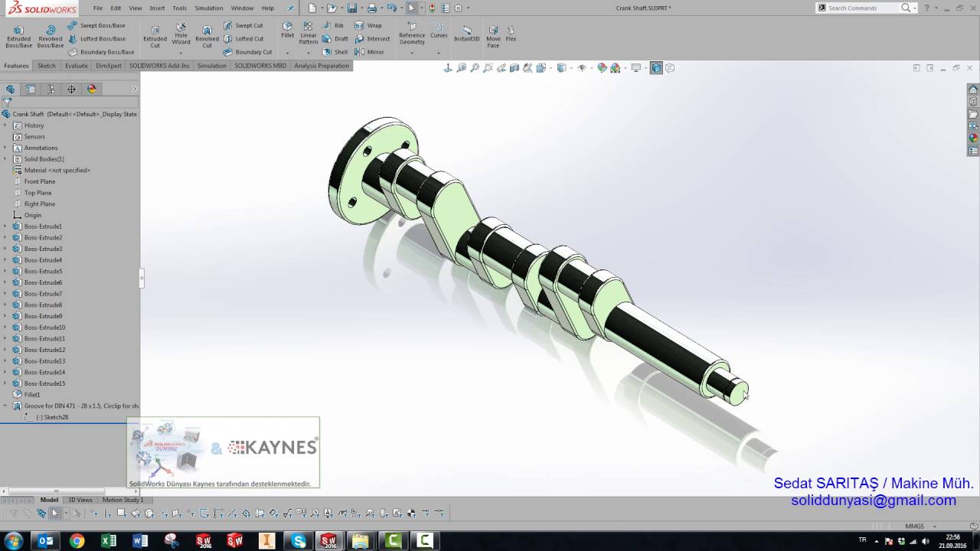Open the Appearances task pane tab
The width and height of the screenshot is (980, 551).
973,139
